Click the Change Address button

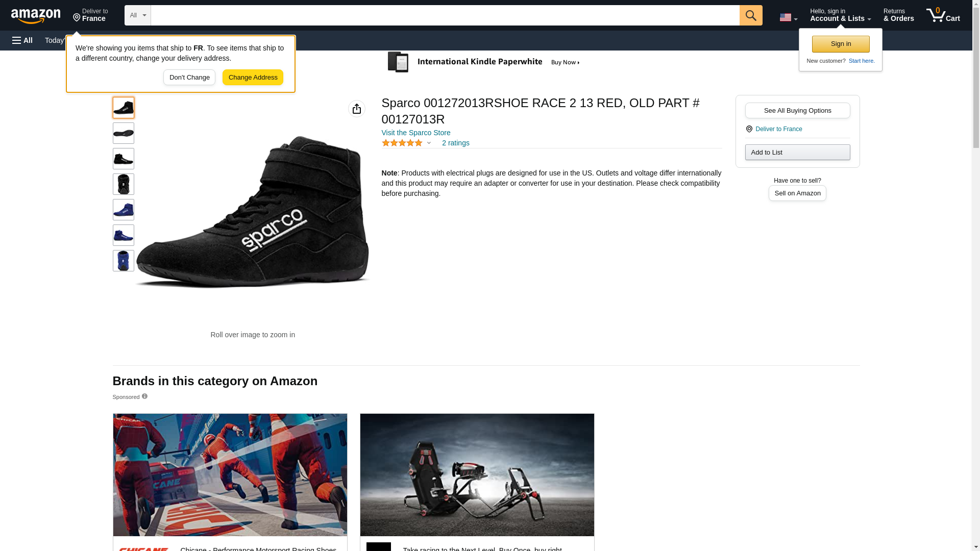coord(252,78)
